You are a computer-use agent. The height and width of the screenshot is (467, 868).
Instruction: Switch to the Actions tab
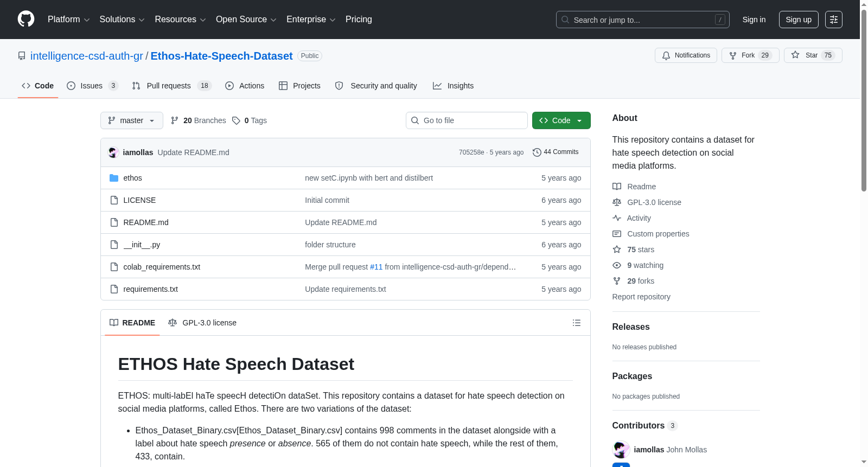pyautogui.click(x=245, y=86)
